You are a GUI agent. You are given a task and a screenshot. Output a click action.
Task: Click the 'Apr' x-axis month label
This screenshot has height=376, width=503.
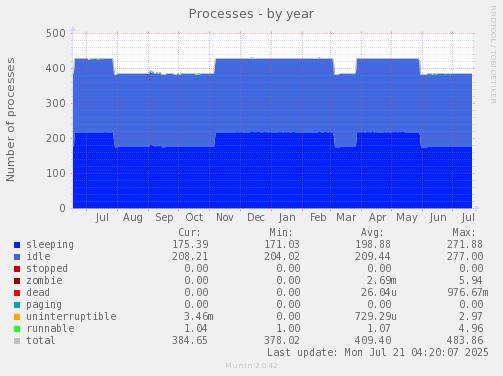click(x=377, y=218)
